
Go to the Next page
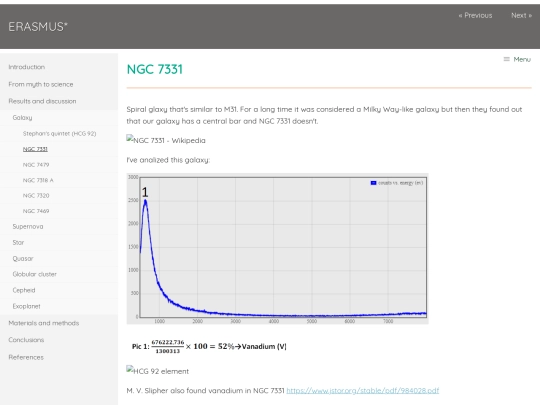pyautogui.click(x=521, y=15)
